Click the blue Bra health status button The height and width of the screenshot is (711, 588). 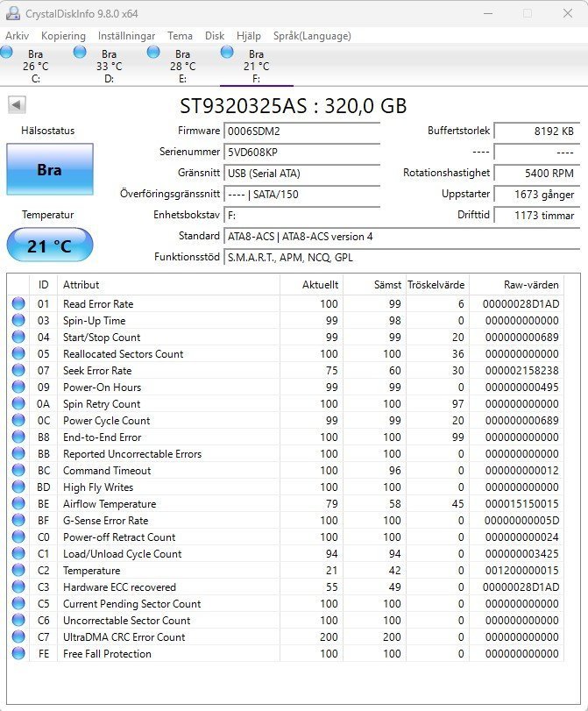(x=49, y=170)
